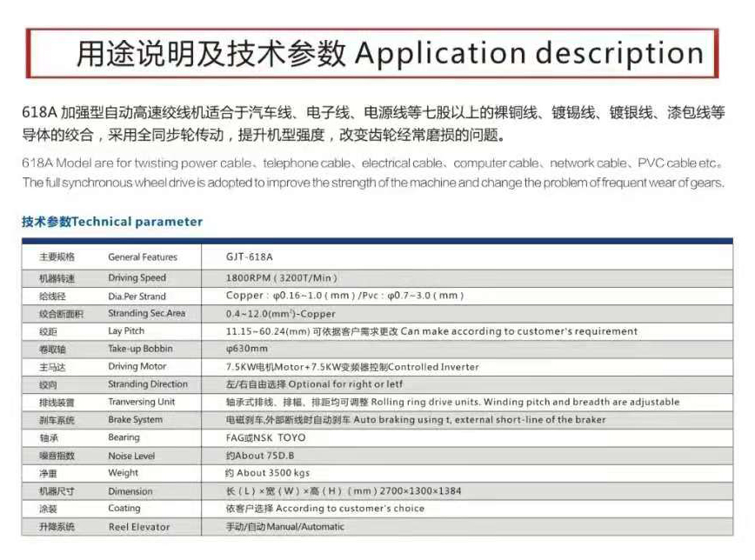Select the Reel Elevator Manual/Automatic value
Viewport: 755px width, 560px height.
[284, 527]
